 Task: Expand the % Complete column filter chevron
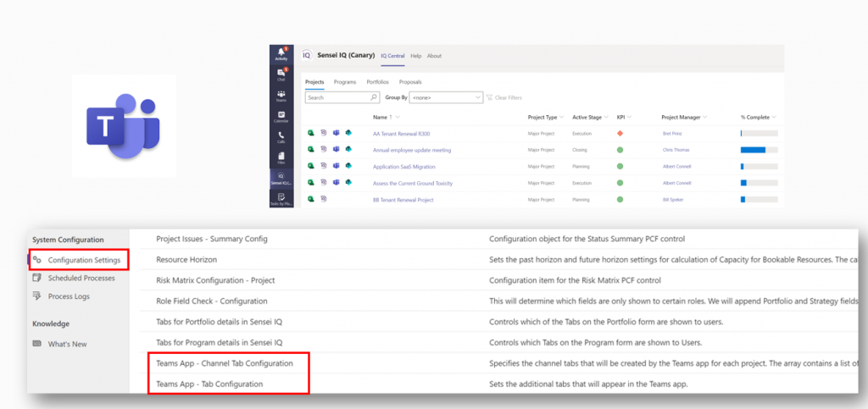point(774,117)
